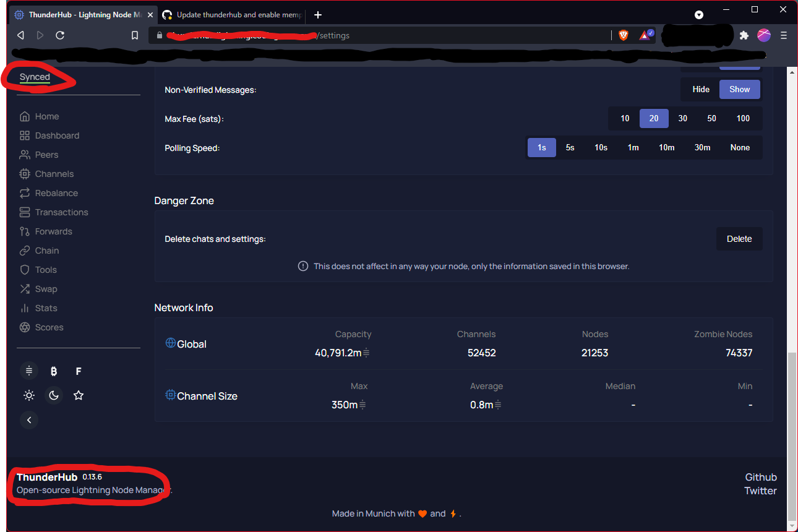Click the Peers people icon
798x532 pixels.
click(x=25, y=155)
